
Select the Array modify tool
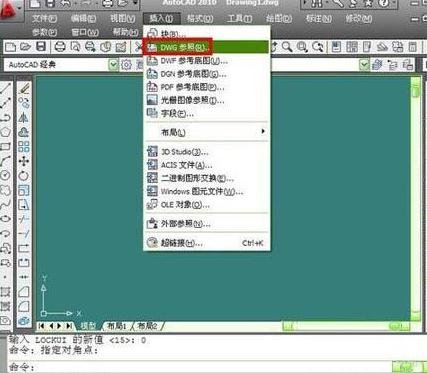pyautogui.click(x=24, y=147)
